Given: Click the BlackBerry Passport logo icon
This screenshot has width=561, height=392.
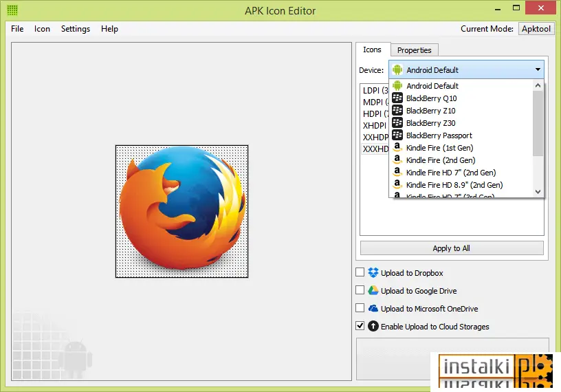Looking at the screenshot, I should point(397,135).
